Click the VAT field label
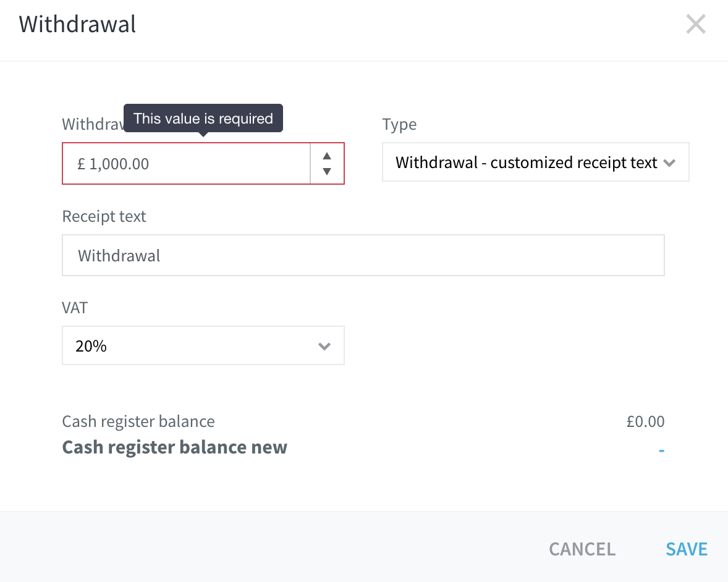The height and width of the screenshot is (582, 728). tap(75, 308)
